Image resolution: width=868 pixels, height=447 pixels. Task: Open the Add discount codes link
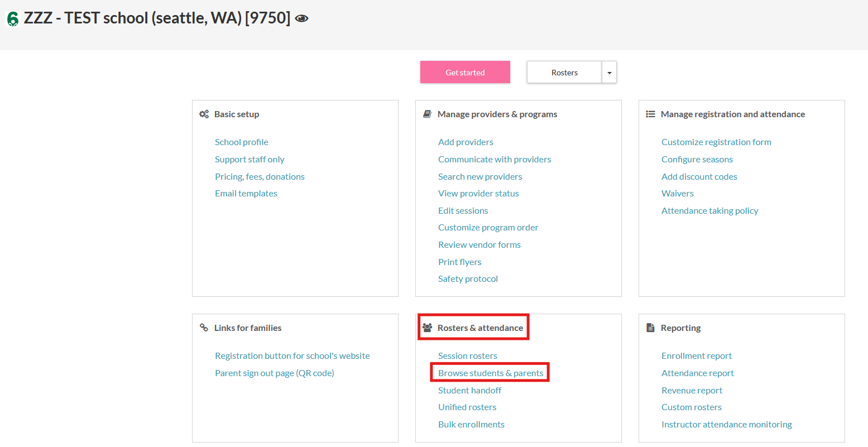pyautogui.click(x=699, y=176)
